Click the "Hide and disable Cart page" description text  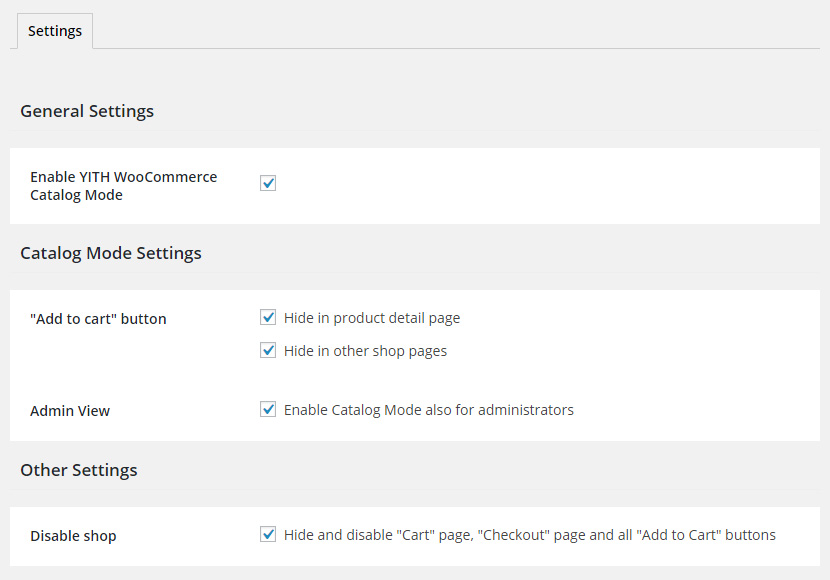(529, 535)
